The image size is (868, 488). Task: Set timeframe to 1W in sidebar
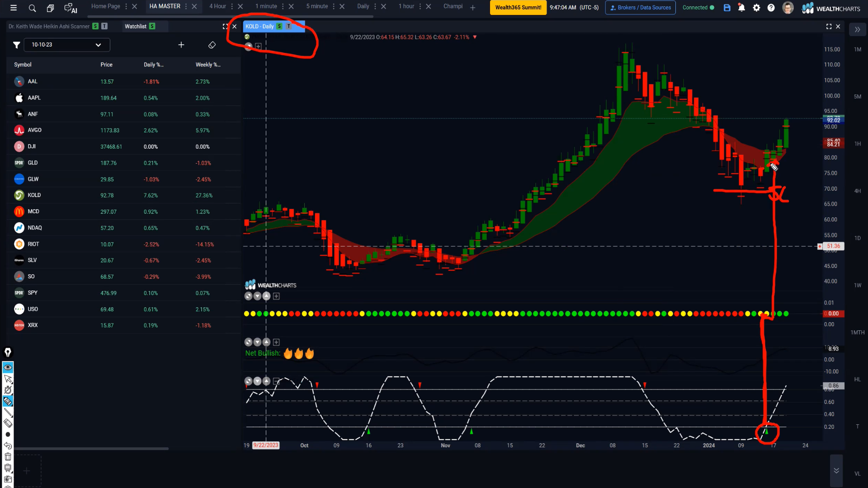(x=857, y=285)
